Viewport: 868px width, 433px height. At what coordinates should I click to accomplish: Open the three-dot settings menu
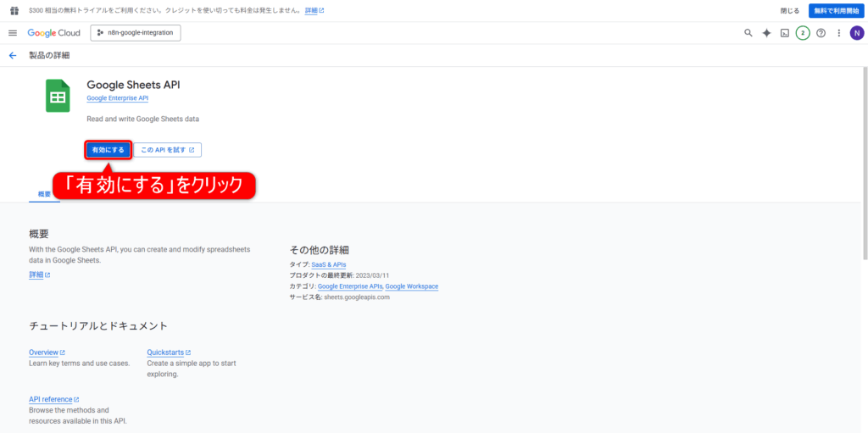coord(839,33)
